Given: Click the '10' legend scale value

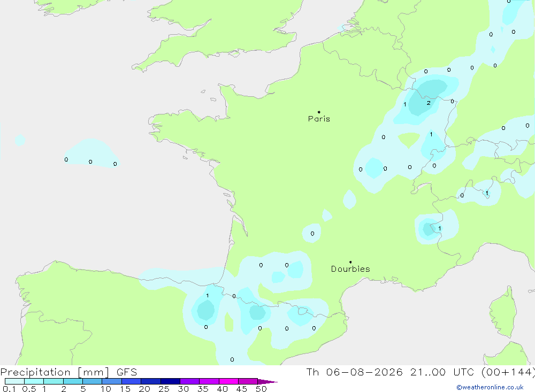Looking at the screenshot, I should click(106, 389).
